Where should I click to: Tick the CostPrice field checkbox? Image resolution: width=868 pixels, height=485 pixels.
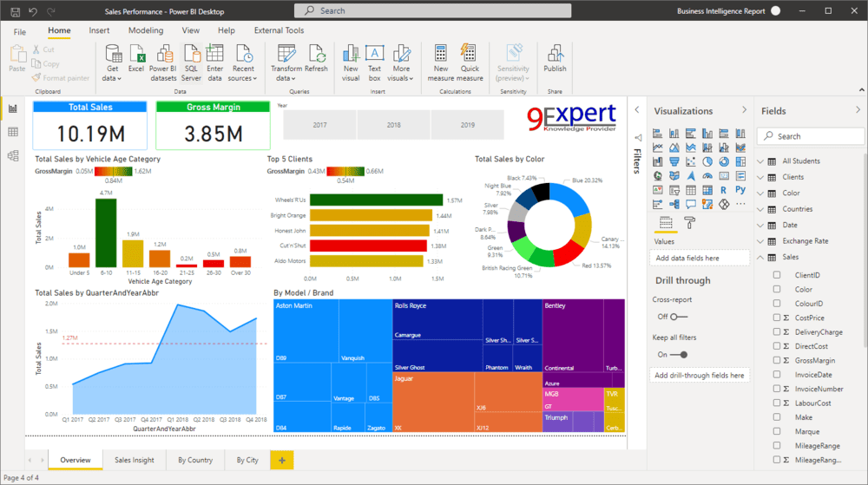point(777,318)
